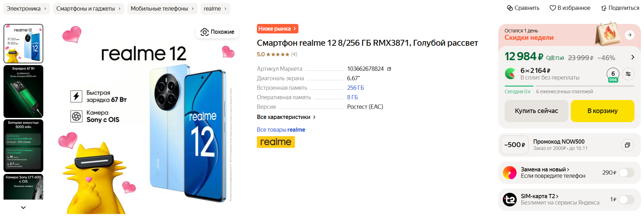Copy the Market article number
The width and height of the screenshot is (644, 220).
[x=389, y=69]
